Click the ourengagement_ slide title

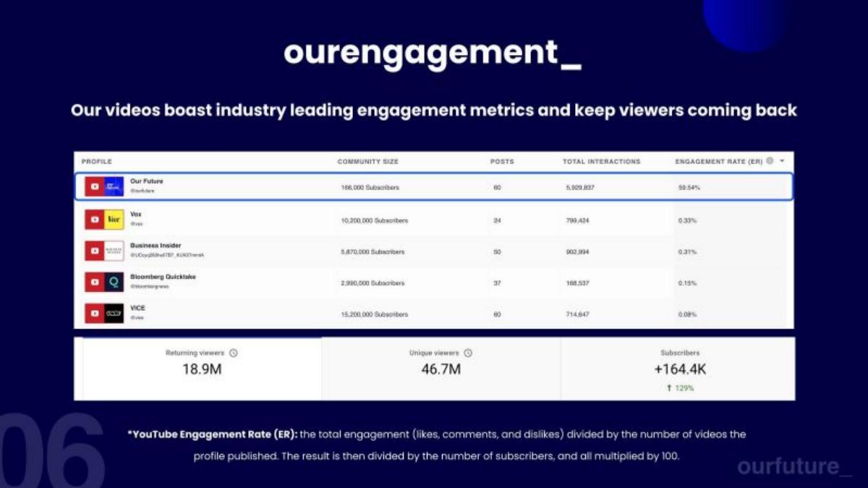[433, 53]
